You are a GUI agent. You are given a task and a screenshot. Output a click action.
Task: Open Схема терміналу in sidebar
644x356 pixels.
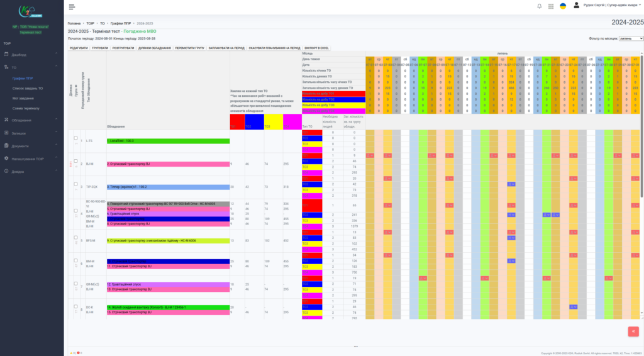click(26, 108)
